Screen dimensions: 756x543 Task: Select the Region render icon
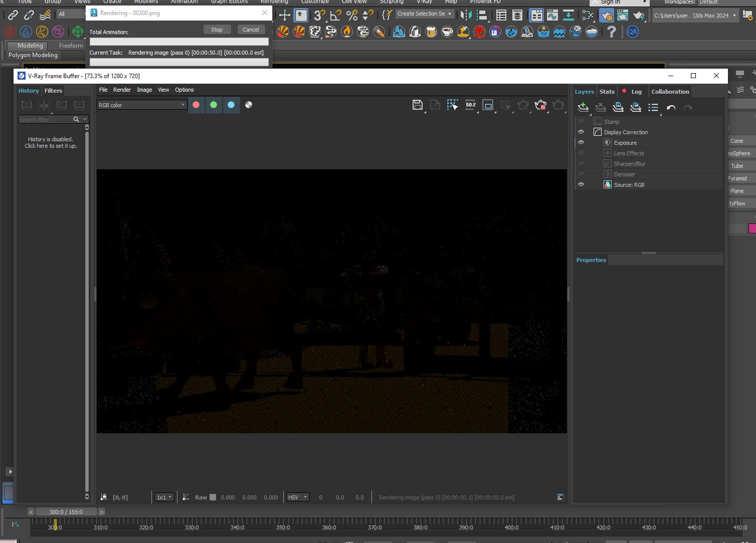coord(488,105)
